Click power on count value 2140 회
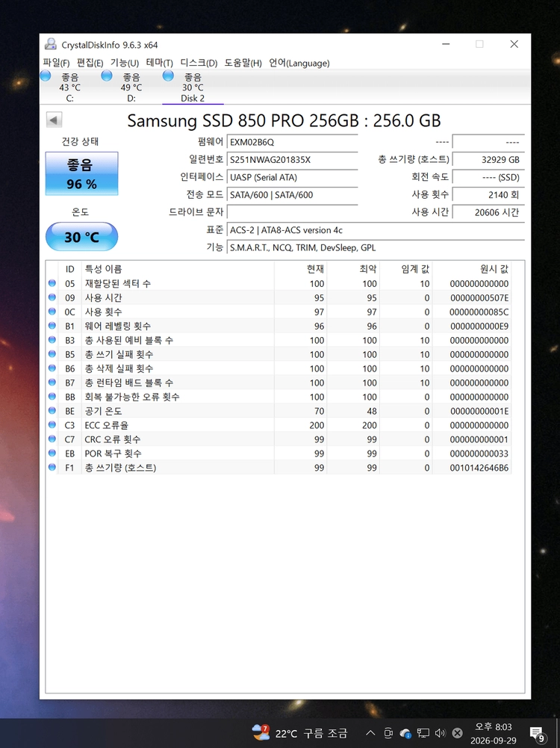560x748 pixels. (x=488, y=194)
